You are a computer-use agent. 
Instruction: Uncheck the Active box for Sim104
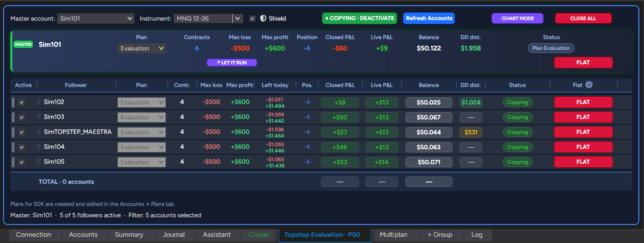(22, 147)
